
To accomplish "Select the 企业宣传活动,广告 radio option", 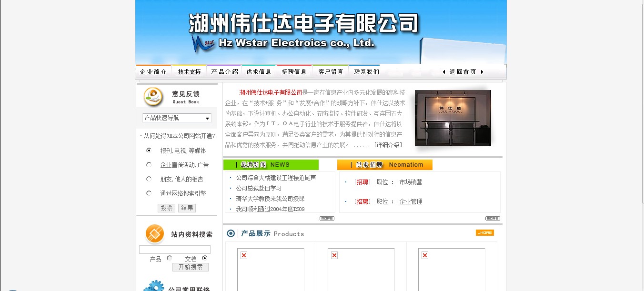I will [x=149, y=165].
